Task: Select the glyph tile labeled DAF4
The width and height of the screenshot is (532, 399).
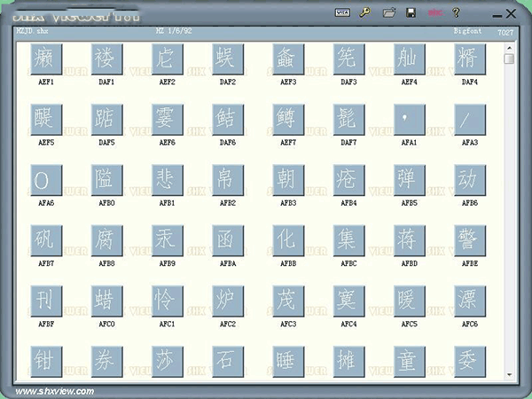Action: pyautogui.click(x=469, y=59)
